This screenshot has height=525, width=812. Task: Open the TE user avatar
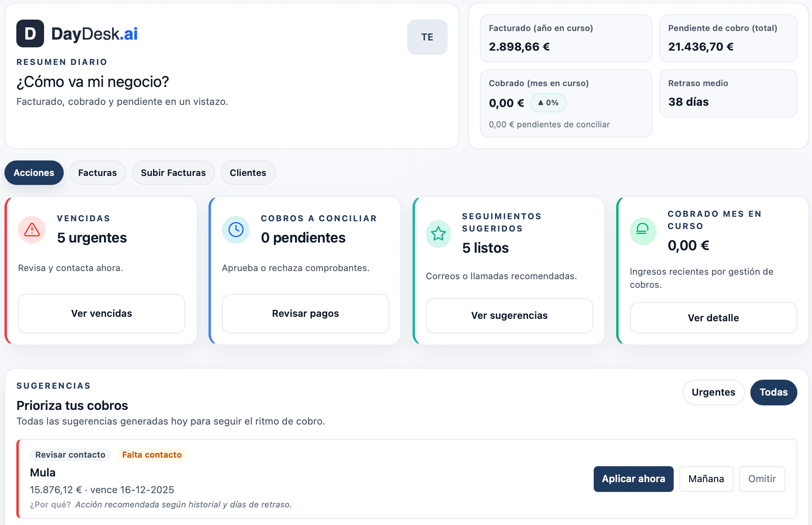(427, 37)
